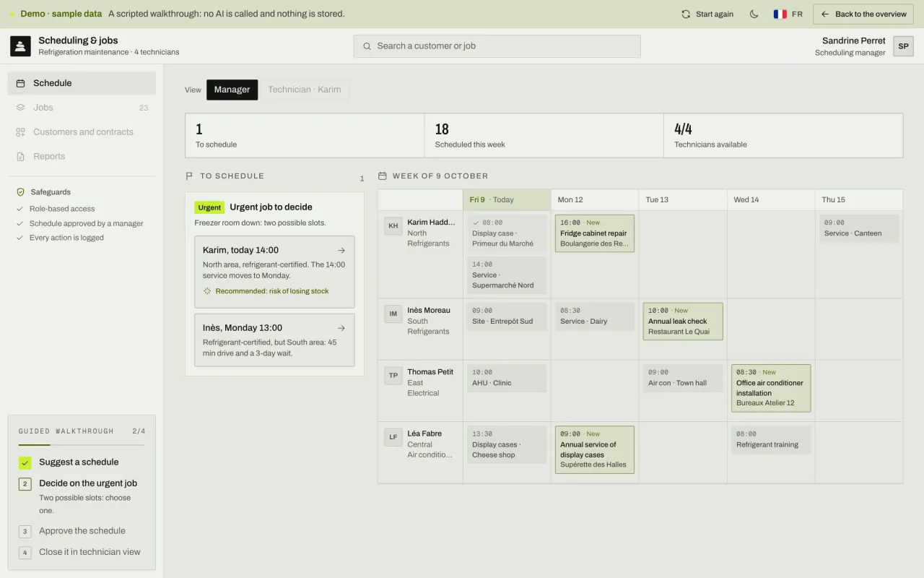Click the Start again refresh icon
The image size is (924, 578).
pyautogui.click(x=686, y=14)
